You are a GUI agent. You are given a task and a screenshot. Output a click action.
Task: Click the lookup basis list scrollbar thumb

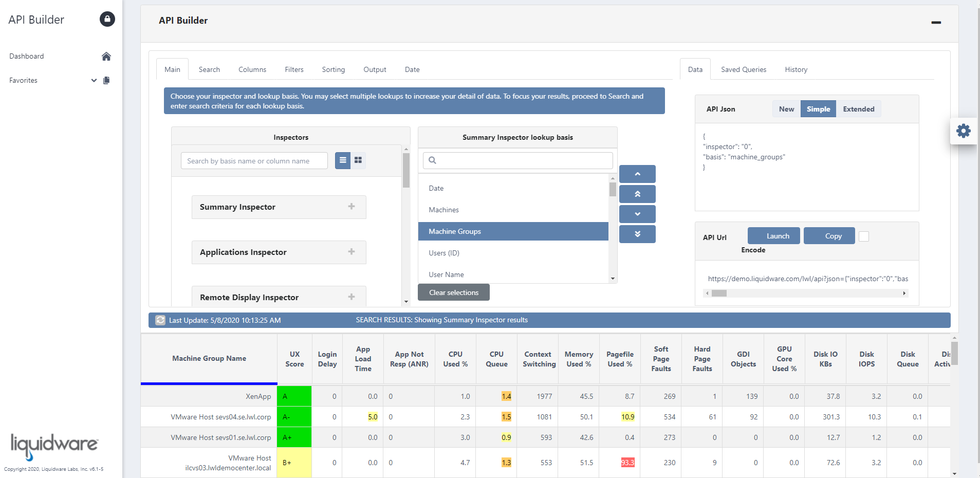point(613,189)
